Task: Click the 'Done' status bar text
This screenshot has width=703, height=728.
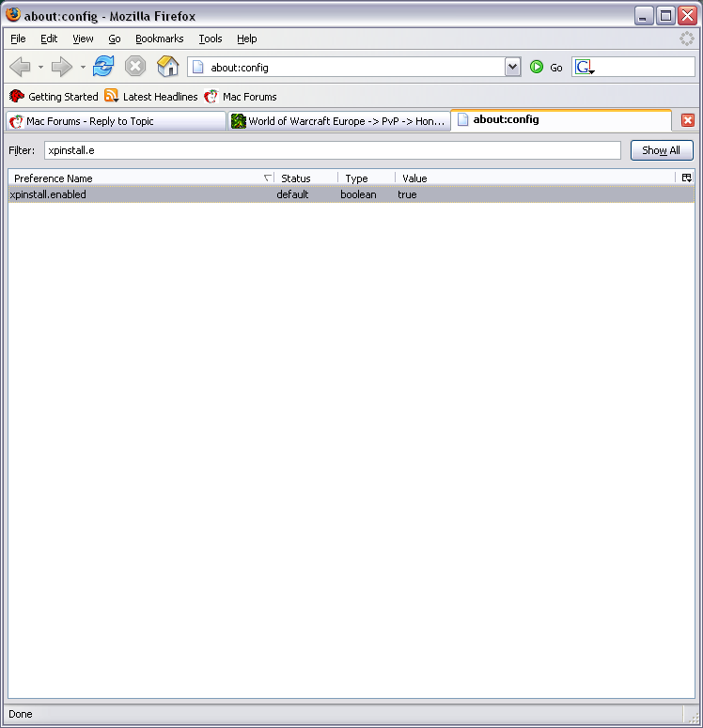Action: click(21, 714)
